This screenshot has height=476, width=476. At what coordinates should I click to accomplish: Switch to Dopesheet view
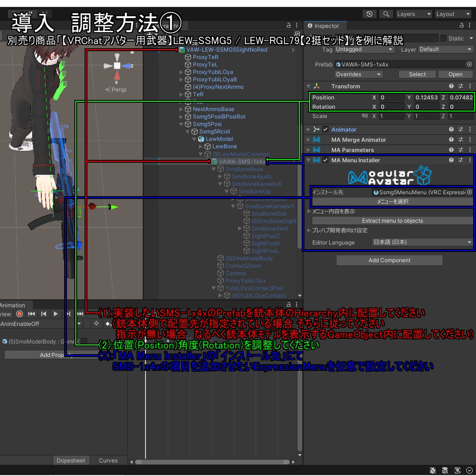click(x=71, y=460)
